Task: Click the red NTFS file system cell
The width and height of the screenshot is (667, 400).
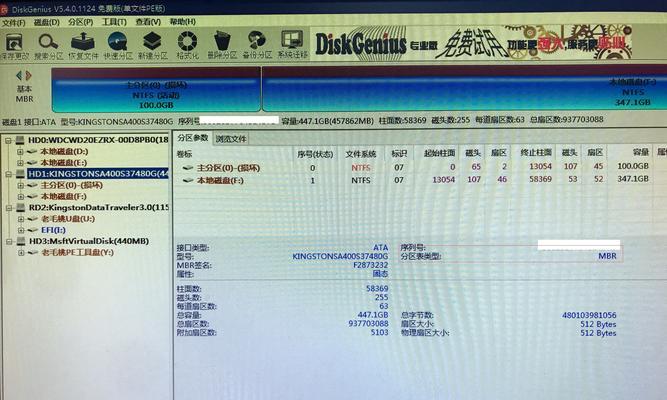Action: pos(361,168)
